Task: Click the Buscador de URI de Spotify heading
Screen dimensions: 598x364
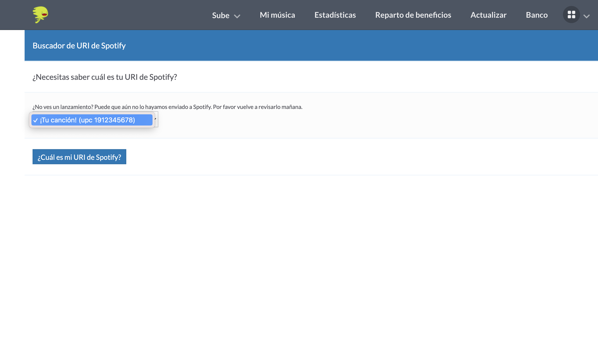Action: (x=79, y=45)
